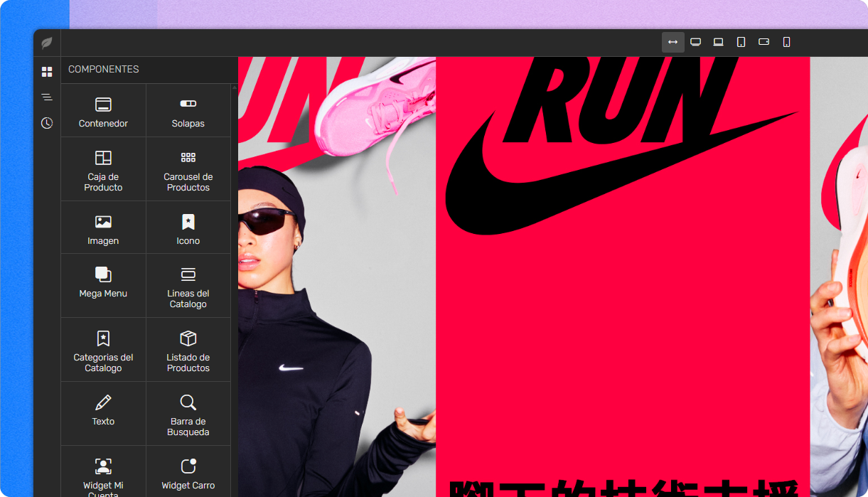Viewport: 868px width, 497px height.
Task: Insert the Listado de Productos component
Action: pos(188,350)
